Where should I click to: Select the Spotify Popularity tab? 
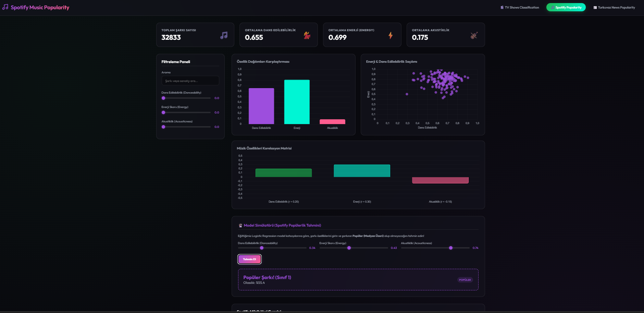pos(566,8)
